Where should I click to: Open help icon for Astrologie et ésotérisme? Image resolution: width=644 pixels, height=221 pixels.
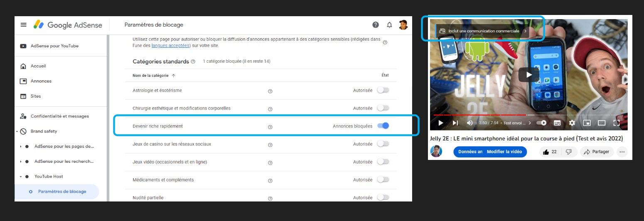[x=270, y=91]
